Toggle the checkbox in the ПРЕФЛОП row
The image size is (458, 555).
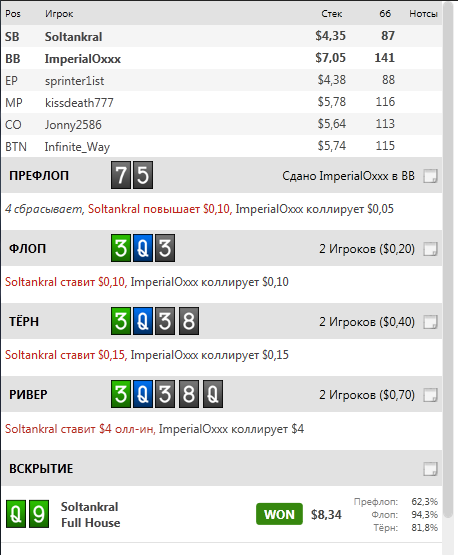(x=430, y=176)
